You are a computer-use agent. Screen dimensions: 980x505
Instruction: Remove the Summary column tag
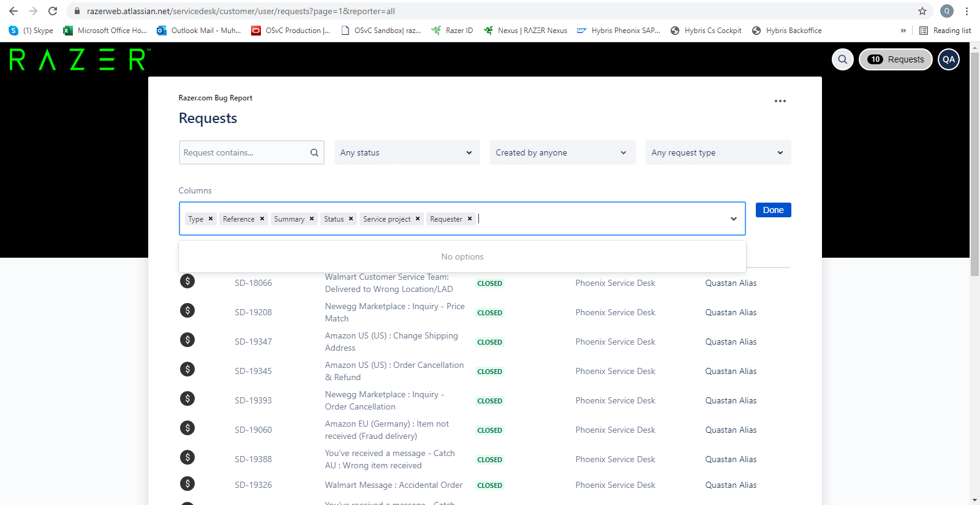click(312, 219)
